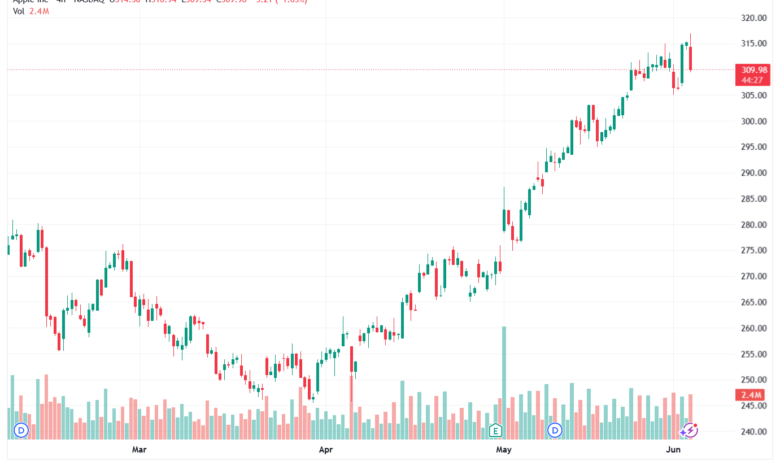This screenshot has height=470, width=780.
Task: Click the 240.00 price scale label
Action: pos(754,432)
